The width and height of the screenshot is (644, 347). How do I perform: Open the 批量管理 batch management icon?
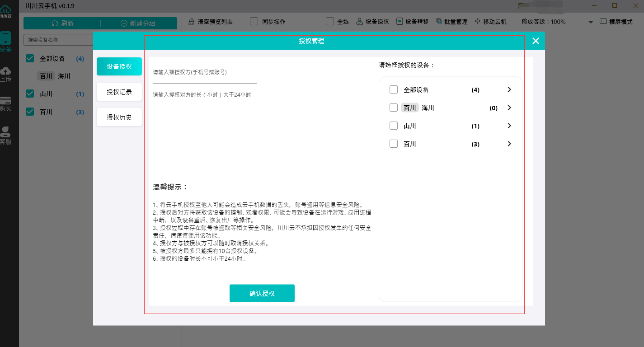point(451,21)
